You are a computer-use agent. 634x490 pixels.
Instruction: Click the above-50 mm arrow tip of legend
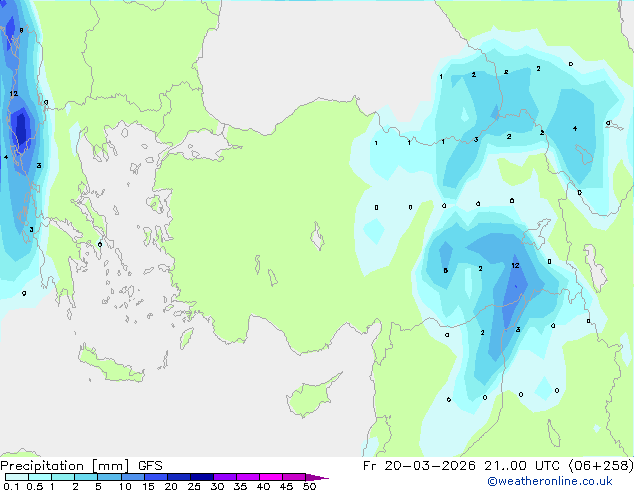tap(317, 478)
